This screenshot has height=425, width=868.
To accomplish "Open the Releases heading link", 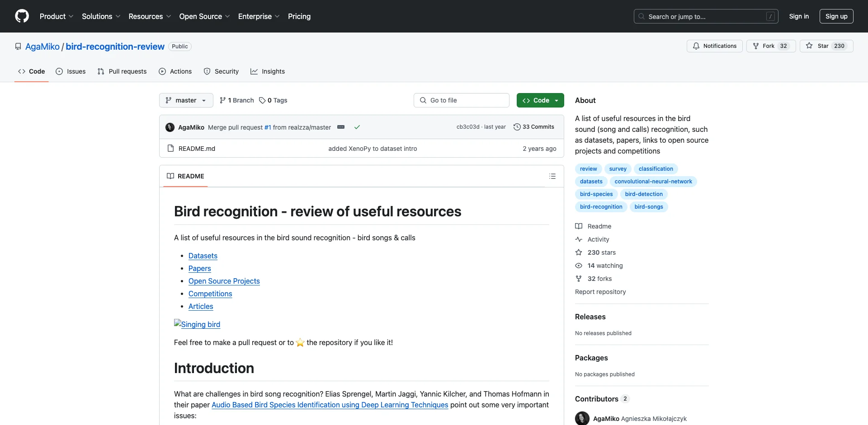I will (x=590, y=317).
